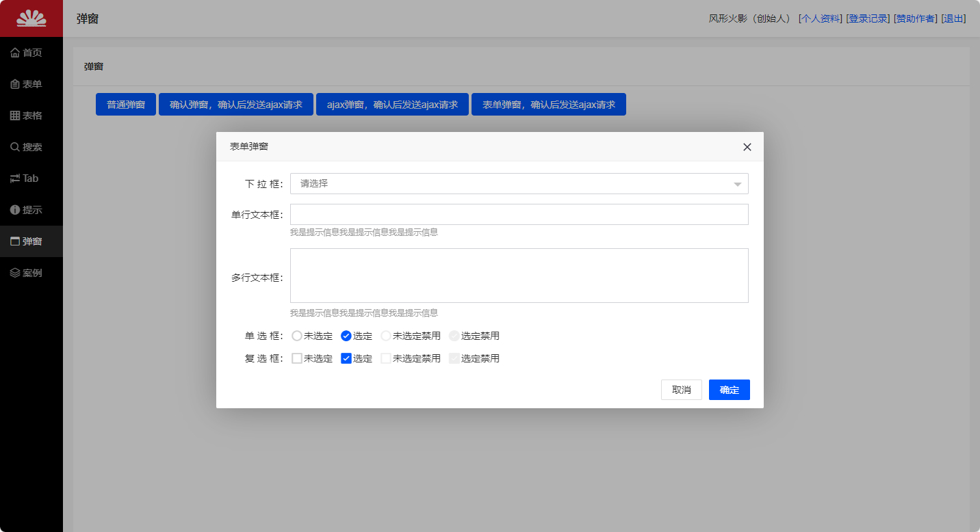Click 确认弹窗，确认后发送ajax请求 button
Viewport: 980px width, 532px height.
(236, 105)
